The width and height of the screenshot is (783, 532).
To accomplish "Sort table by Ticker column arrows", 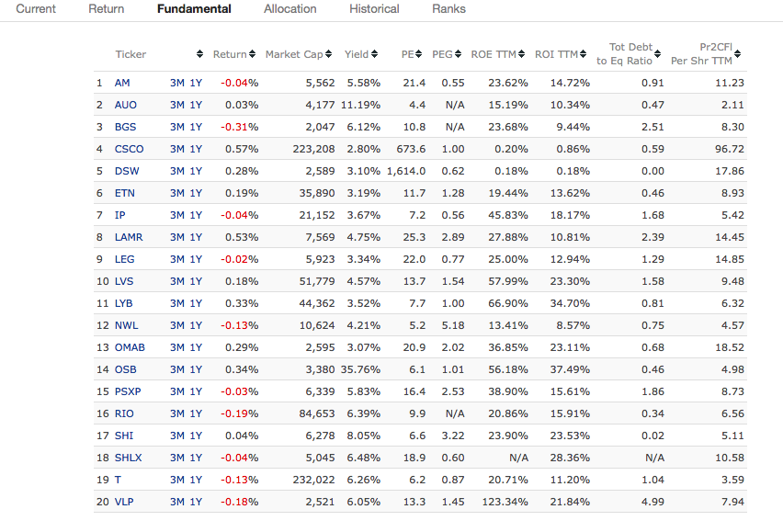I will point(200,54).
